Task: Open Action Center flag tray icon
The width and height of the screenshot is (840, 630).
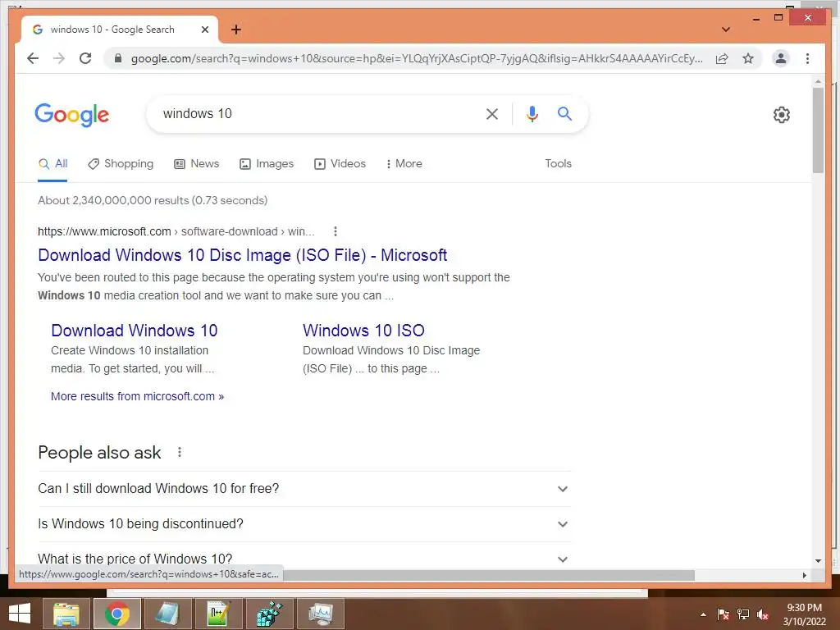Action: click(724, 614)
